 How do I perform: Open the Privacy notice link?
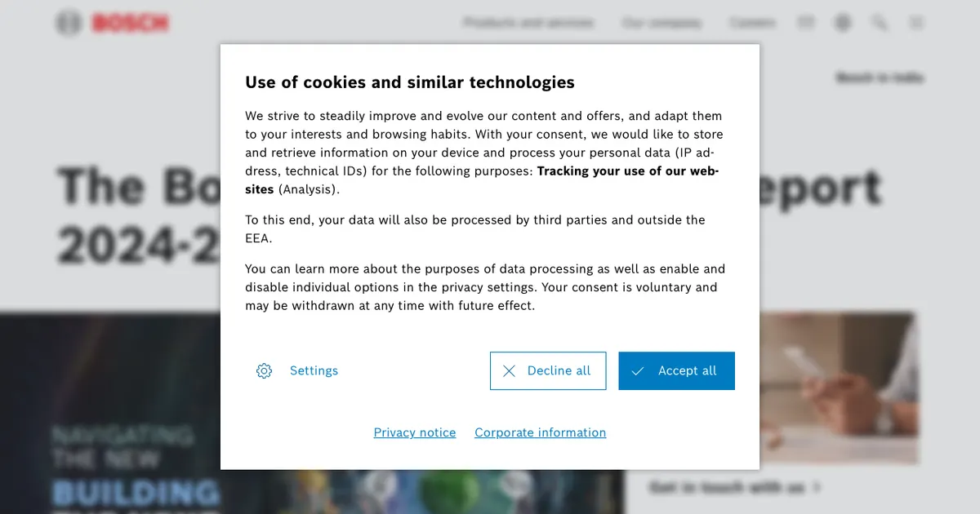(x=415, y=432)
